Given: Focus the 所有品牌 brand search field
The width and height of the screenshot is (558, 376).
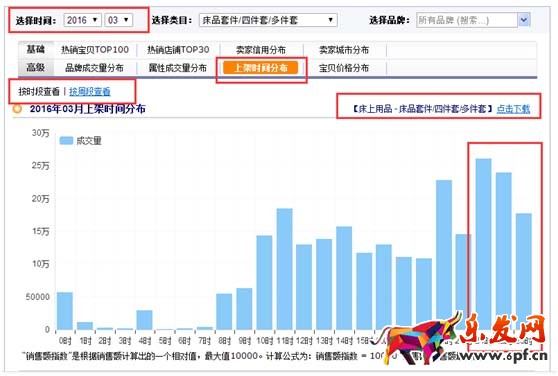Looking at the screenshot, I should 467,20.
